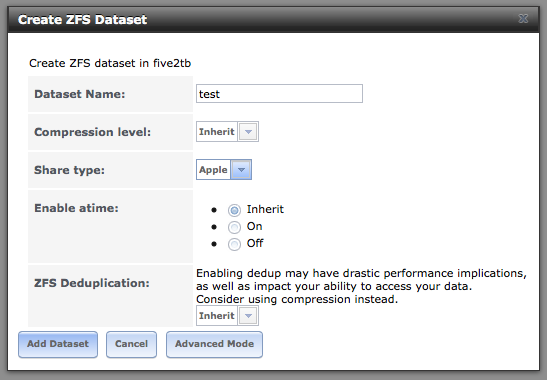Select Off for Enable atime
The image size is (547, 380).
tap(234, 244)
